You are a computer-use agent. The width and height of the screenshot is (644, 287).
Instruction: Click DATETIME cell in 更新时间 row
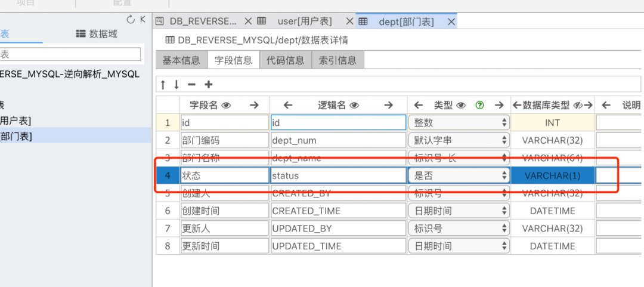coord(552,246)
